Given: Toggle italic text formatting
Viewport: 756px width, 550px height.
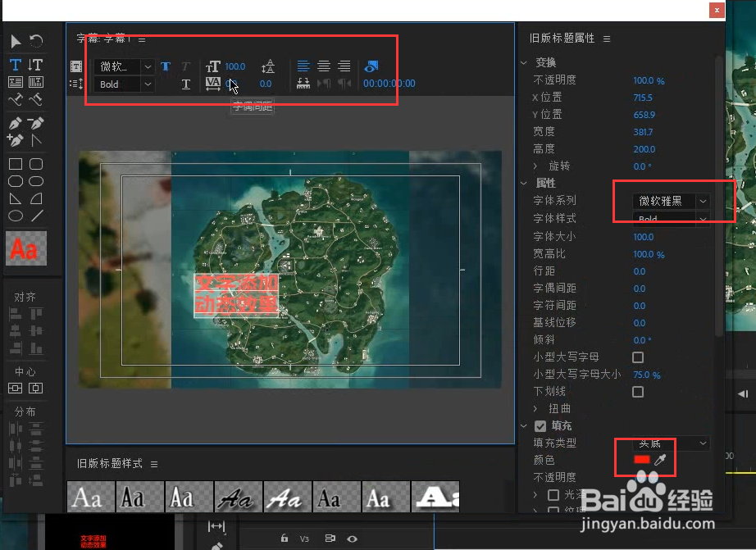Looking at the screenshot, I should point(186,66).
